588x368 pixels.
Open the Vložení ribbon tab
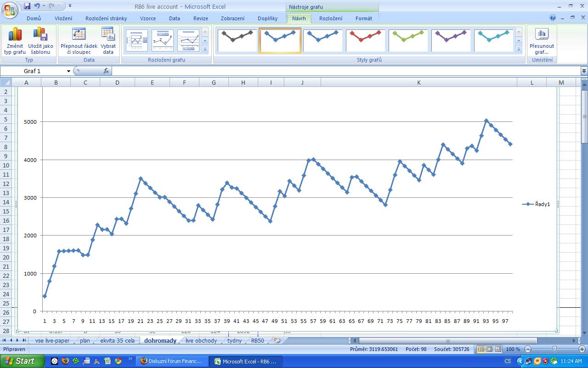click(63, 18)
